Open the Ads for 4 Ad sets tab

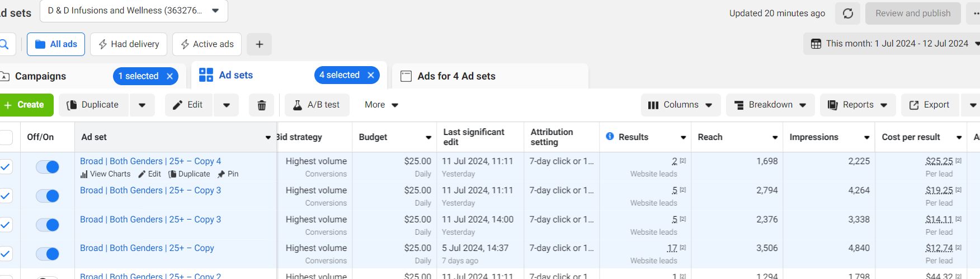[x=456, y=76]
